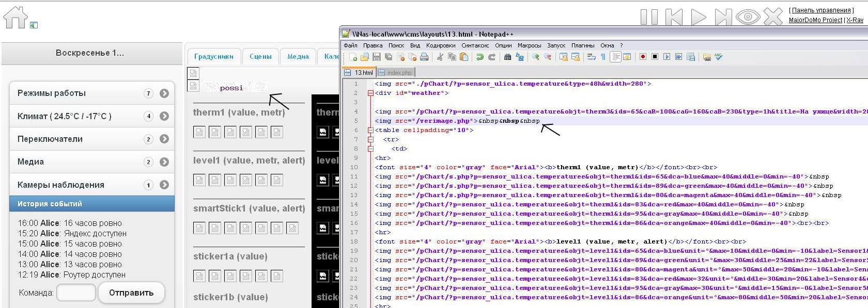Viewport: 868px width, 308px height.
Task: Click the Print icon in Notepad++ toolbar
Action: point(424,57)
